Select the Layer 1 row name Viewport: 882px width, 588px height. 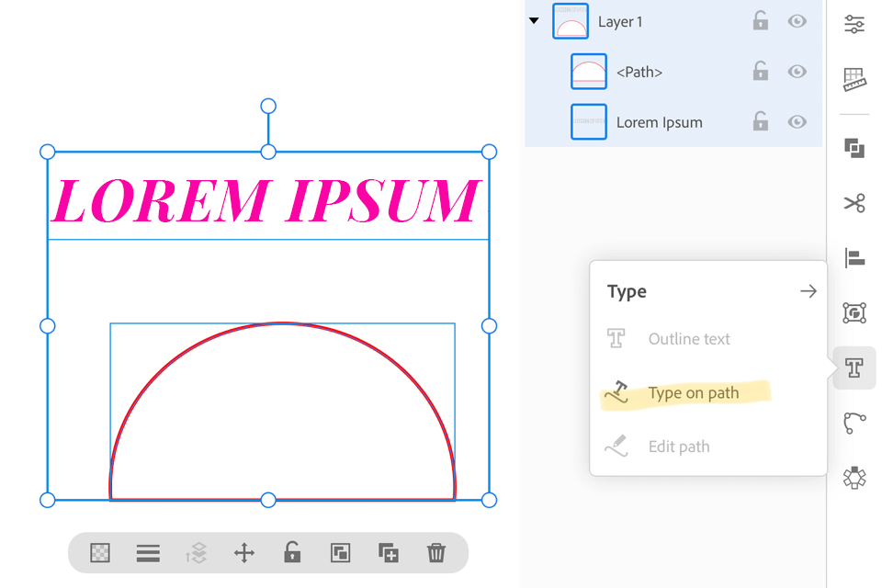[620, 22]
